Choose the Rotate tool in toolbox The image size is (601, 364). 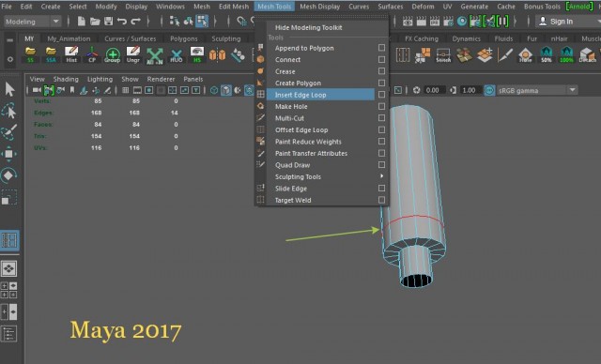click(8, 175)
